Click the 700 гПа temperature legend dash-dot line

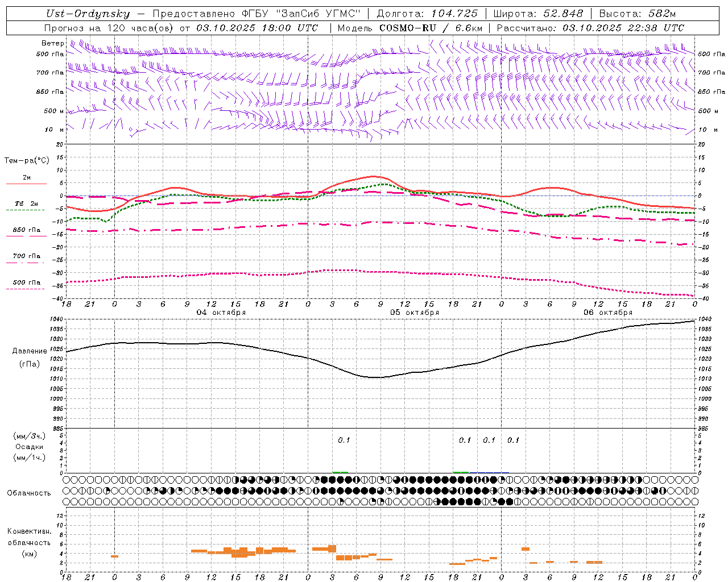tap(25, 263)
